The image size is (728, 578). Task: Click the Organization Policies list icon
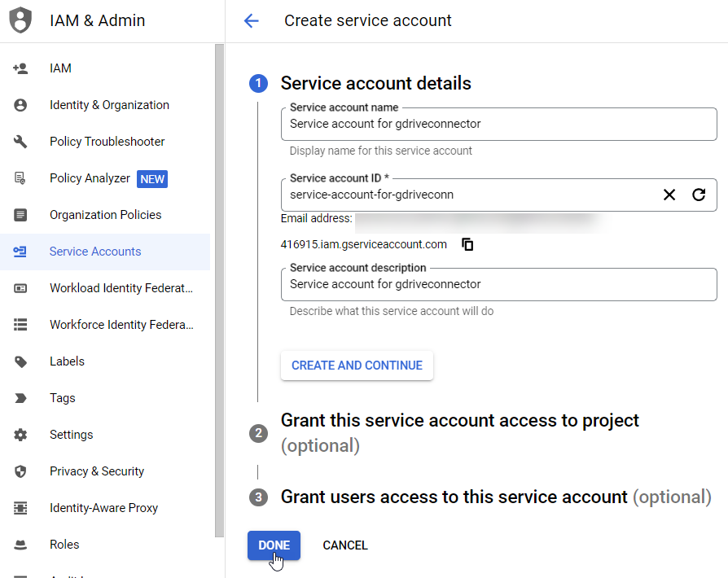point(20,215)
